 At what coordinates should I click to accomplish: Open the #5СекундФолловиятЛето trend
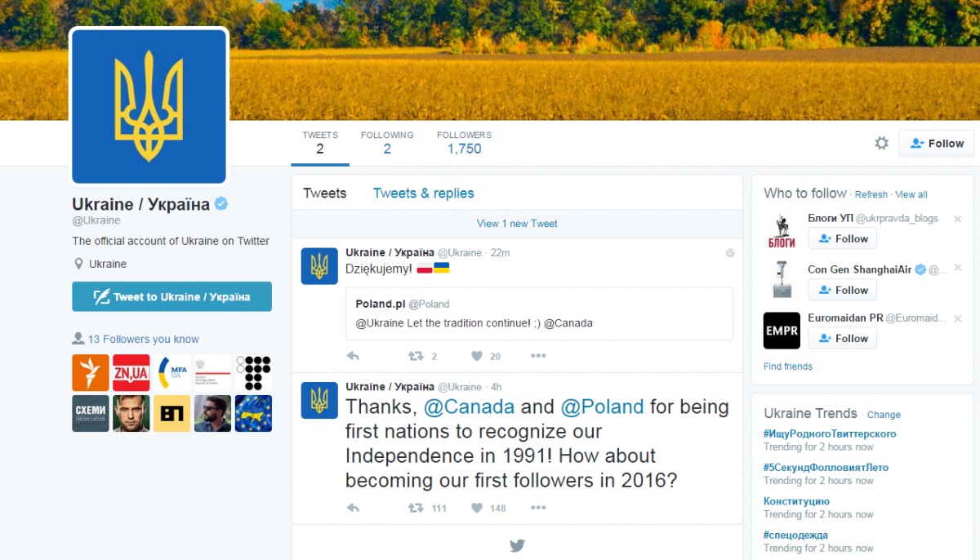point(826,468)
